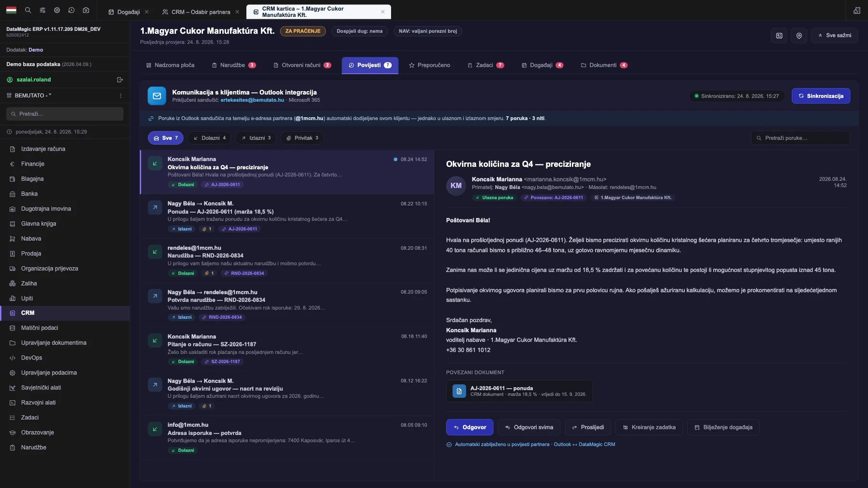
Task: Open the Dokumenti tab
Action: point(604,66)
